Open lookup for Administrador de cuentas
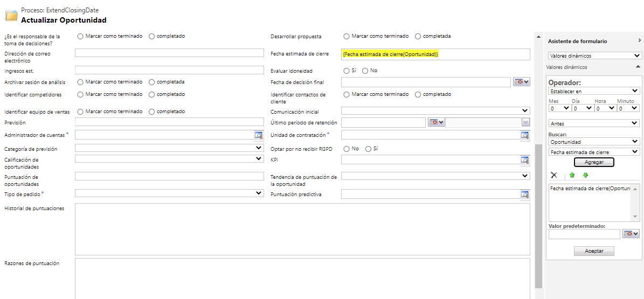This screenshot has height=299, width=644. tap(259, 135)
